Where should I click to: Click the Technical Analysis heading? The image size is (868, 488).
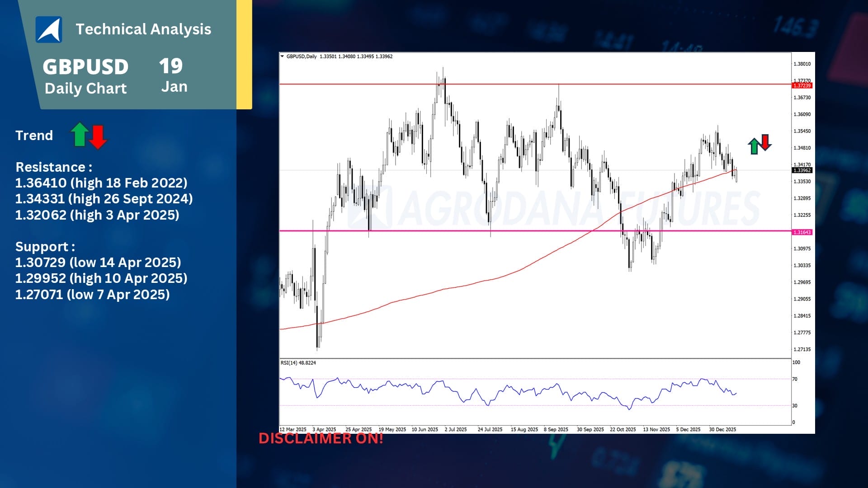143,29
